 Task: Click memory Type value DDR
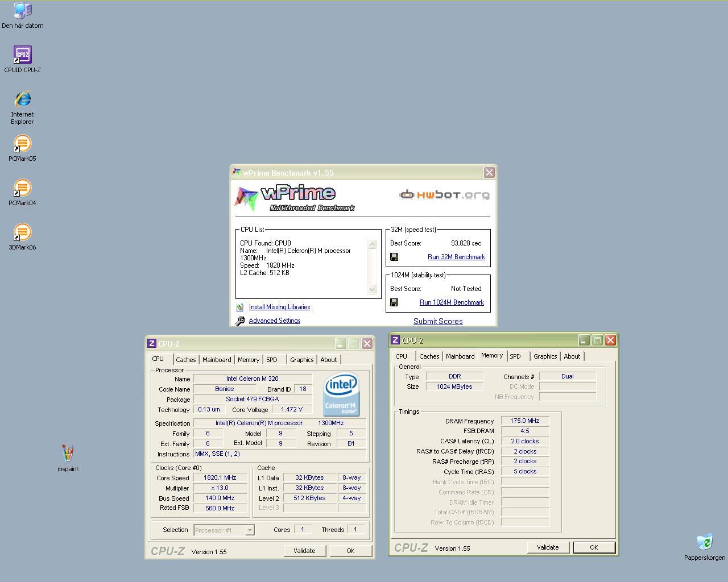pos(454,376)
